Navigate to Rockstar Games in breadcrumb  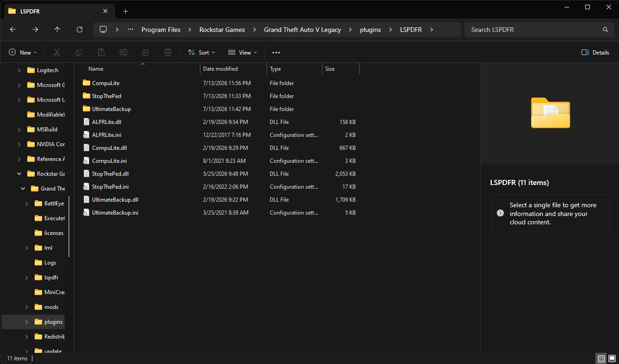tap(222, 30)
